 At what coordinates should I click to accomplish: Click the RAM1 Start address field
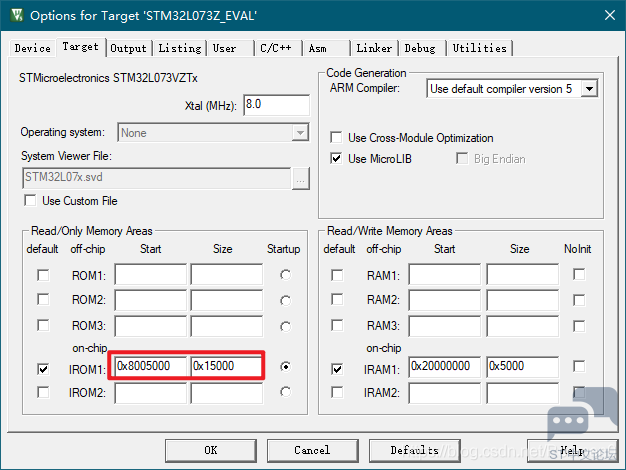445,274
